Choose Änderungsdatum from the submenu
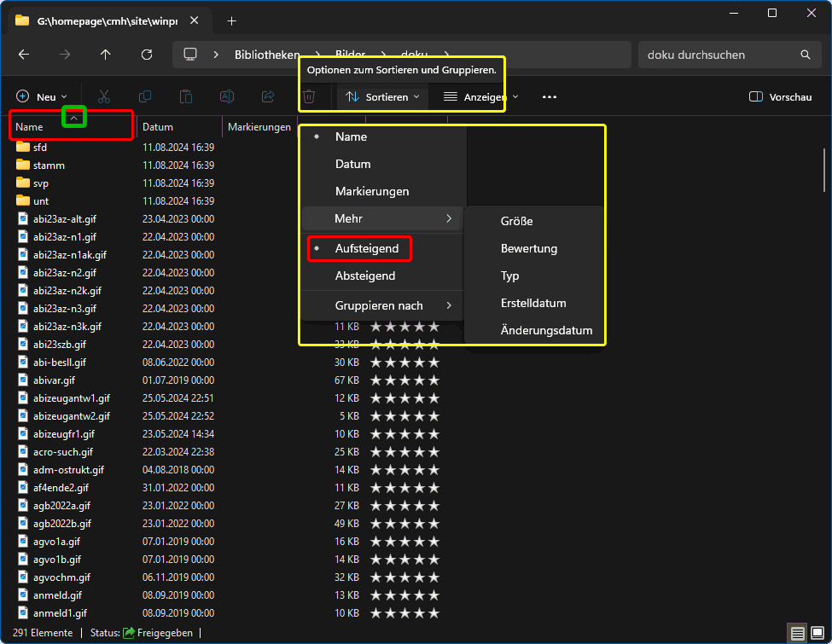This screenshot has width=832, height=644. click(546, 331)
